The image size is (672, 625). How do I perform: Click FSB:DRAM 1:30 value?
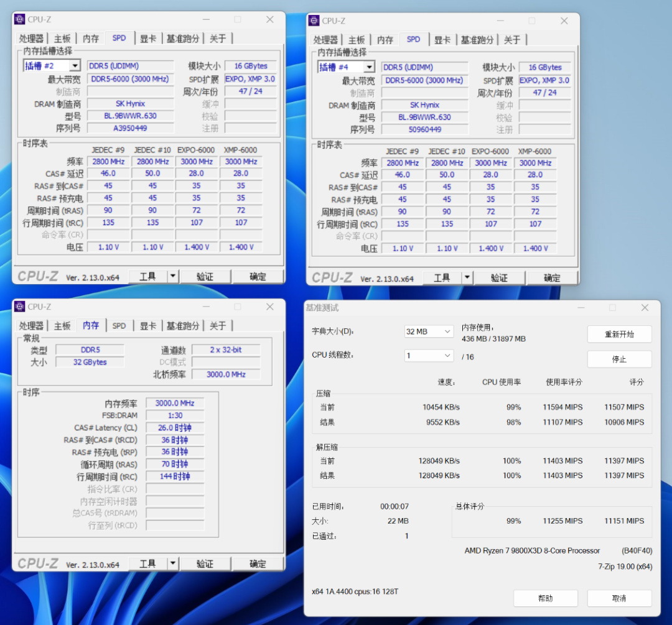point(175,415)
